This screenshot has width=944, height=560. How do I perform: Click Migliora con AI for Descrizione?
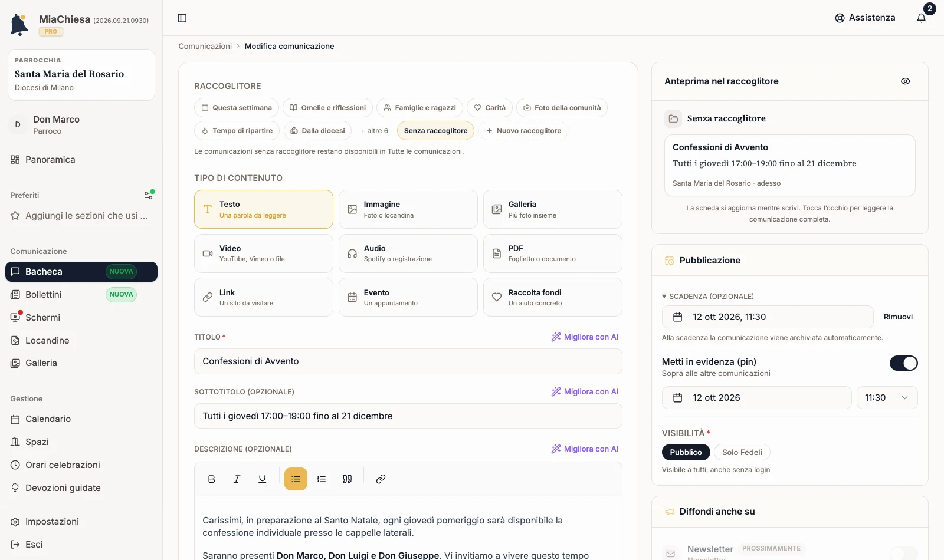(x=585, y=449)
